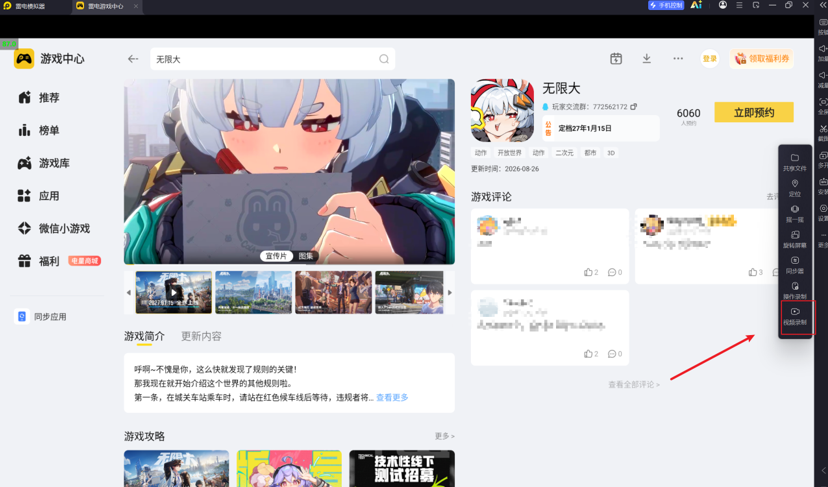Click the 立即预约 pre-register button
The image size is (828, 487).
pyautogui.click(x=754, y=113)
